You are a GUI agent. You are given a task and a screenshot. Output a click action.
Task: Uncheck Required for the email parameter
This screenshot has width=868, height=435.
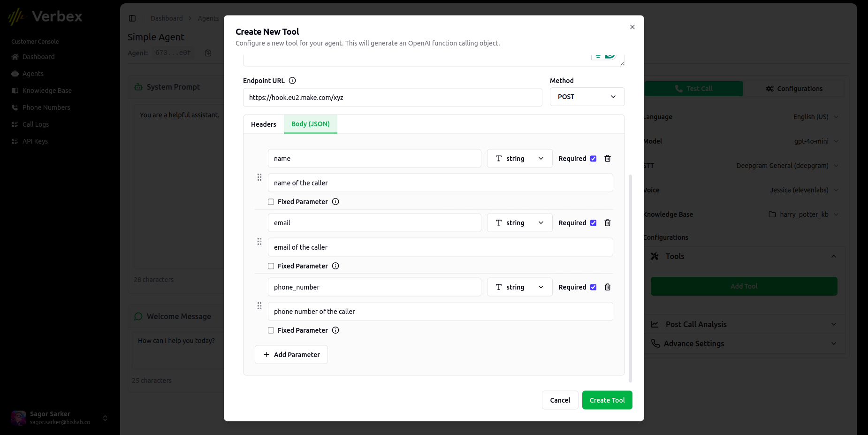pos(594,223)
